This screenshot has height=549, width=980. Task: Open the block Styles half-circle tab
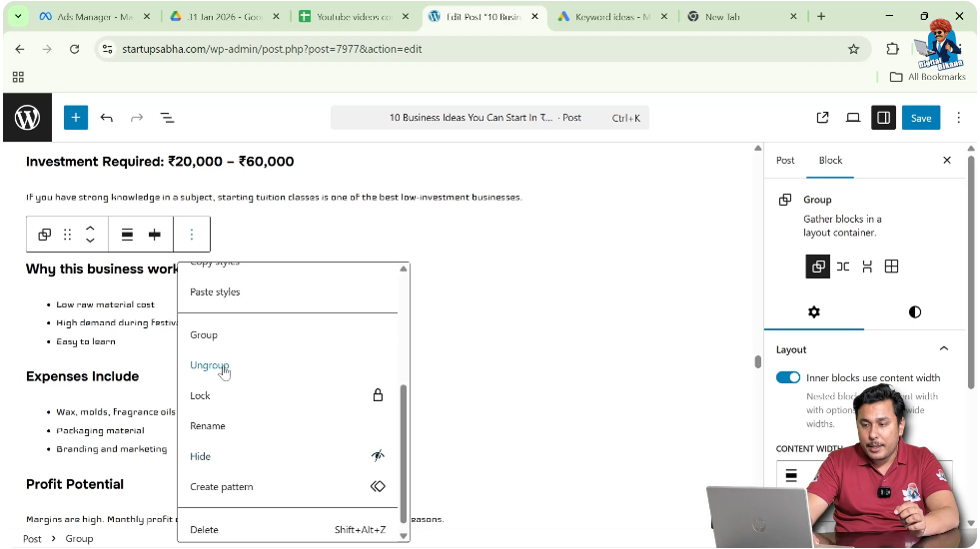[x=914, y=311]
